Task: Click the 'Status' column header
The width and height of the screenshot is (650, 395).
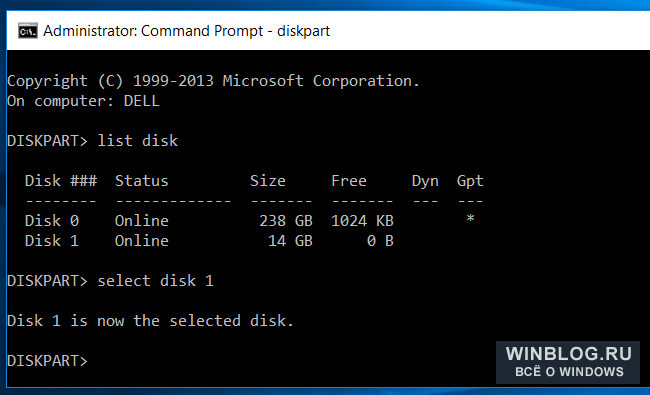Action: [x=142, y=181]
